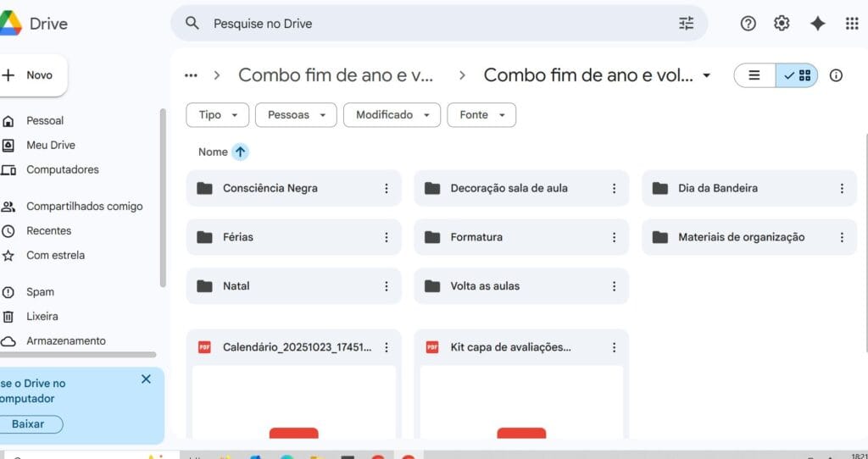Open the Gemini sparkle icon
Image resolution: width=868 pixels, height=459 pixels.
click(817, 24)
